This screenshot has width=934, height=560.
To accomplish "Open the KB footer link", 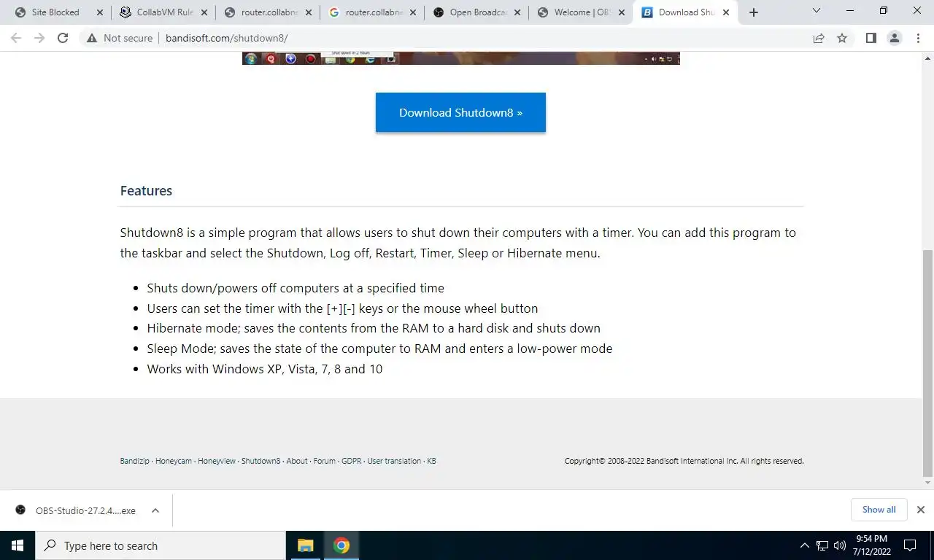I will pos(431,461).
